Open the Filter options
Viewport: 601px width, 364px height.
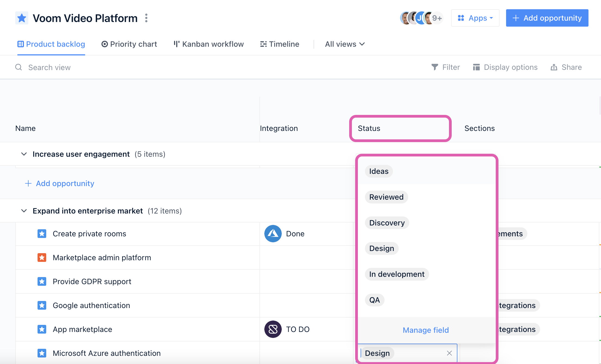(446, 67)
